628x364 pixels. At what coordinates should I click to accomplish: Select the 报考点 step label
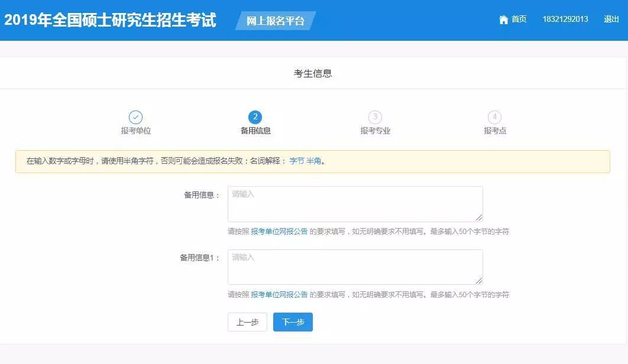[x=495, y=131]
